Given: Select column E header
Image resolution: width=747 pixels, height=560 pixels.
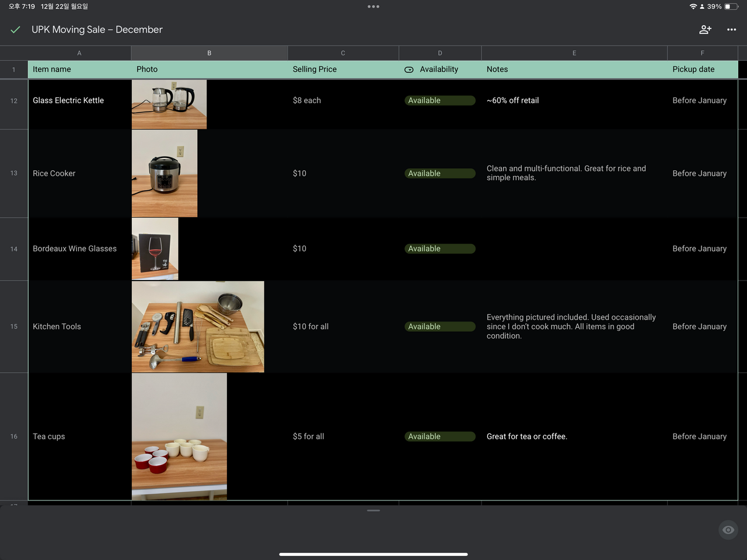Looking at the screenshot, I should [574, 53].
